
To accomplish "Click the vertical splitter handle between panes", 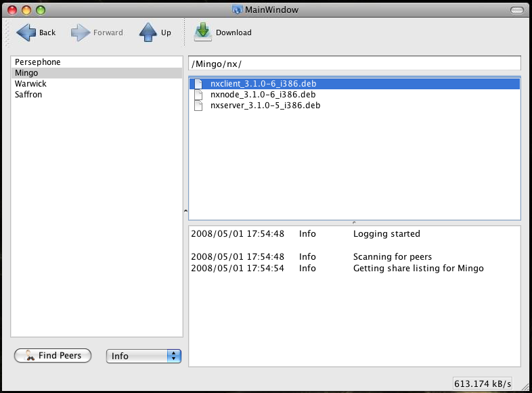I will click(x=185, y=211).
